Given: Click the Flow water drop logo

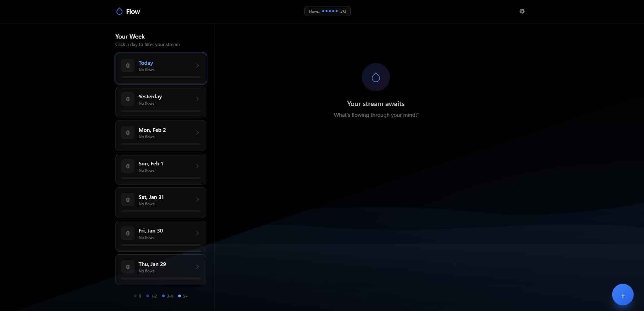Looking at the screenshot, I should point(119,11).
